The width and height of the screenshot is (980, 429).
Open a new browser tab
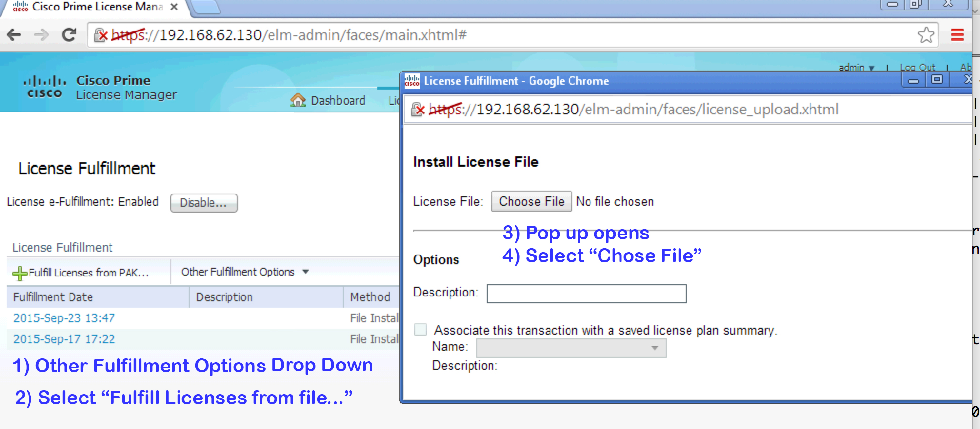pyautogui.click(x=206, y=7)
